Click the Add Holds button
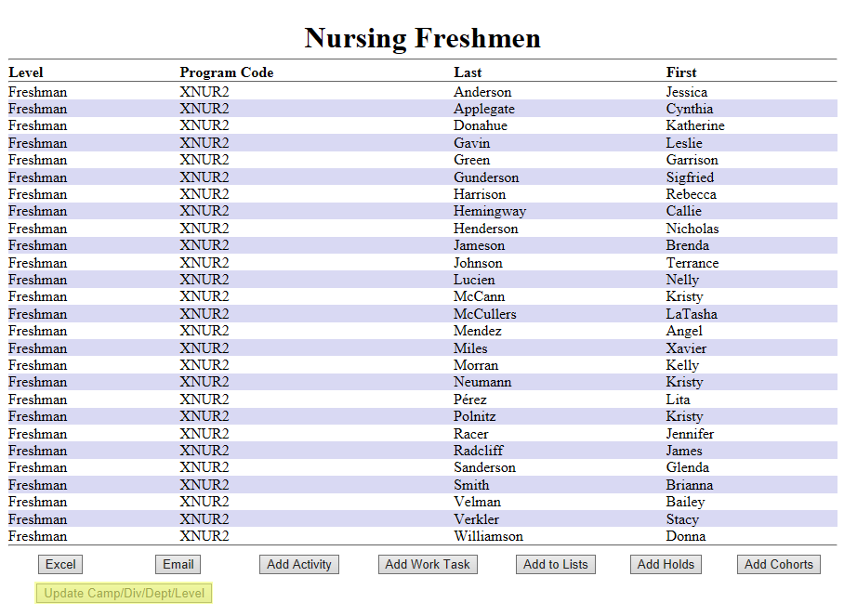Image resolution: width=844 pixels, height=616 pixels. coord(666,564)
